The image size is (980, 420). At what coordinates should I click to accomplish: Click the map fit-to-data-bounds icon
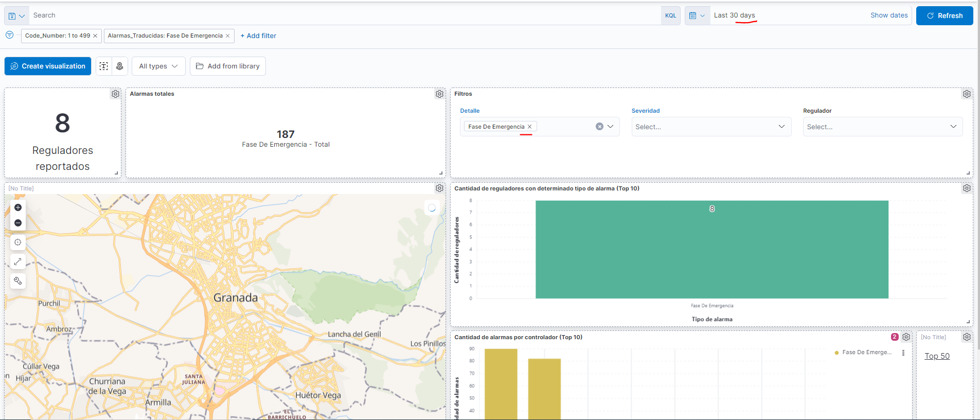pos(18,242)
